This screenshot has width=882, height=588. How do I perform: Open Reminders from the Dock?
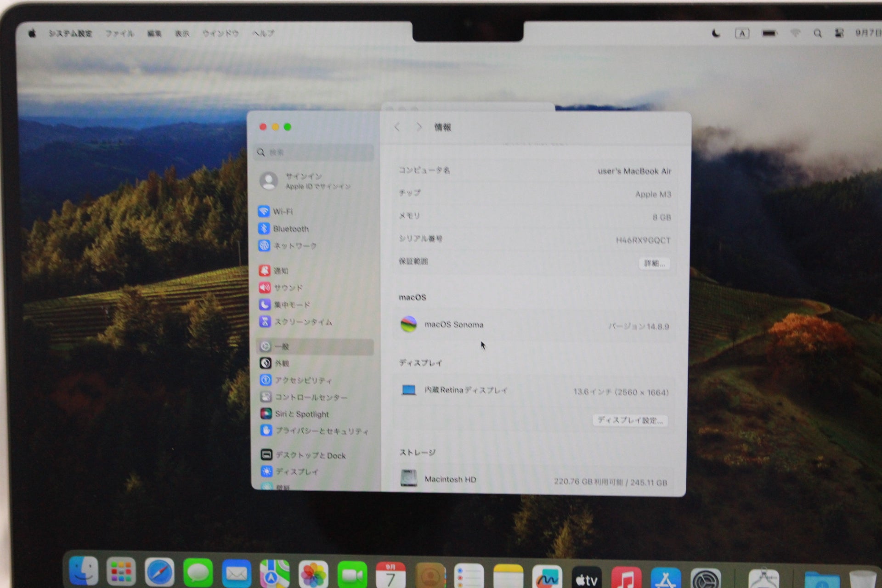[x=469, y=576]
